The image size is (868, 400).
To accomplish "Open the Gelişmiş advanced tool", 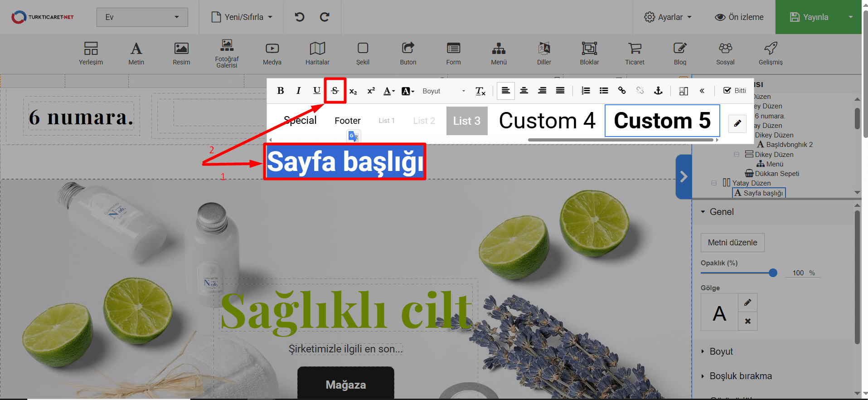I will (771, 54).
